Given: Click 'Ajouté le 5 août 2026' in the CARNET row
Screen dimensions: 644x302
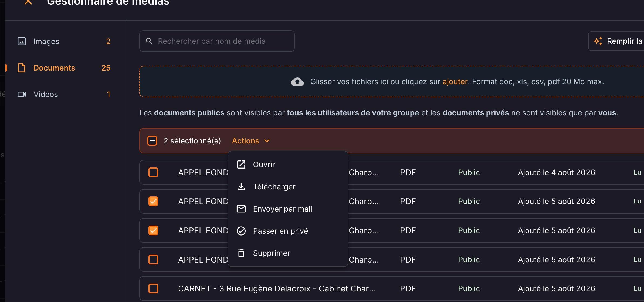Looking at the screenshot, I should 557,288.
